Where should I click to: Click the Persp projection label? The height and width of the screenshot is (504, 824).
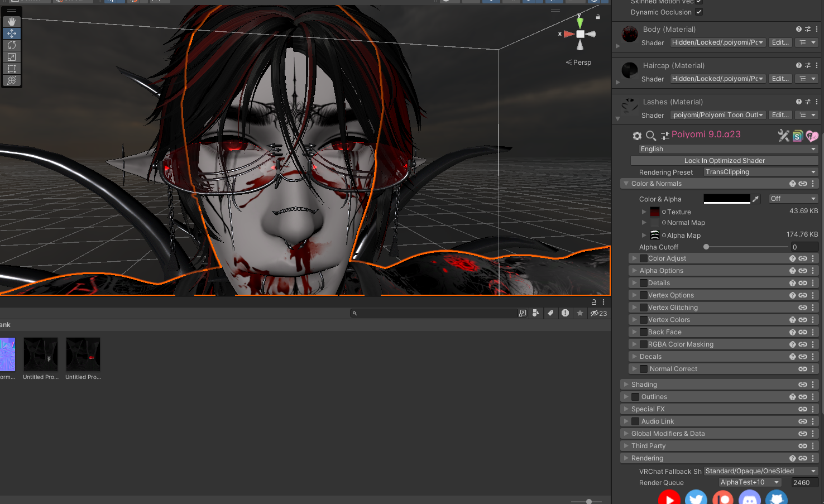click(x=582, y=63)
